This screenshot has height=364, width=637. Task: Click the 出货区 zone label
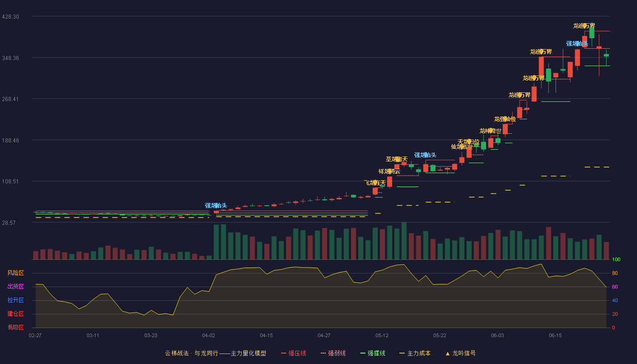tap(16, 287)
